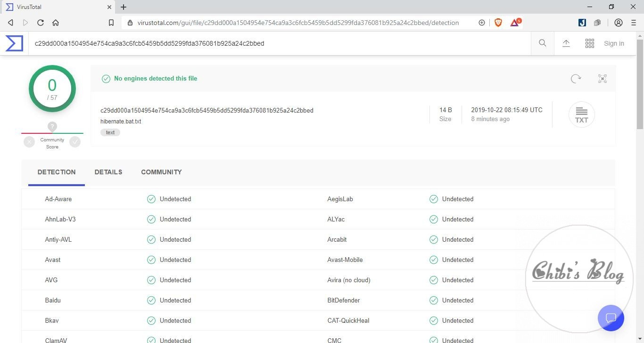
Task: Click the AVG engine name
Action: click(51, 280)
